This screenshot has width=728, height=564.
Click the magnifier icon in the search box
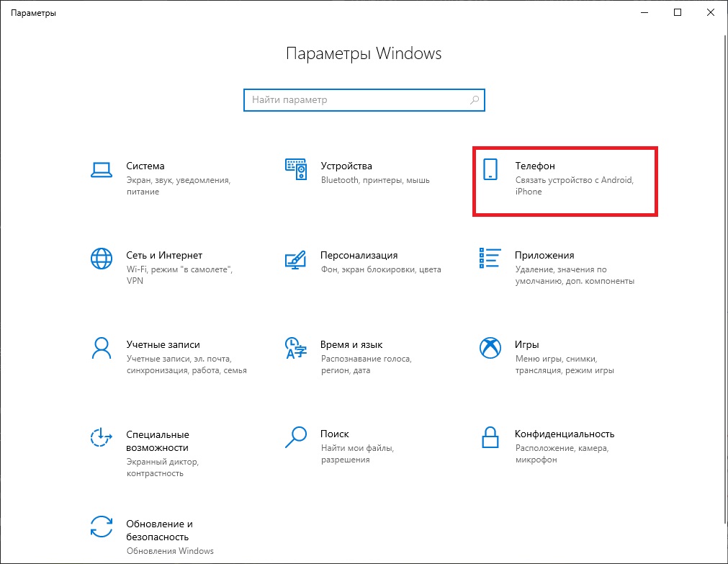tap(475, 100)
